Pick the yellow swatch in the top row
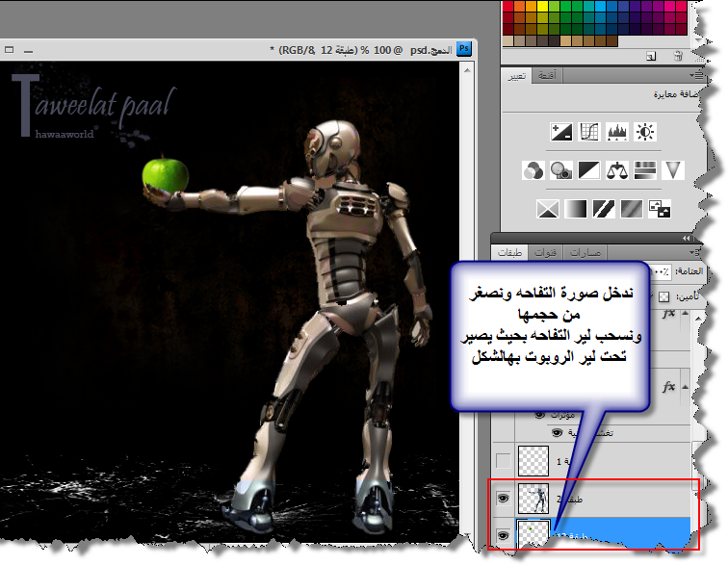The height and width of the screenshot is (565, 728). pos(541,4)
